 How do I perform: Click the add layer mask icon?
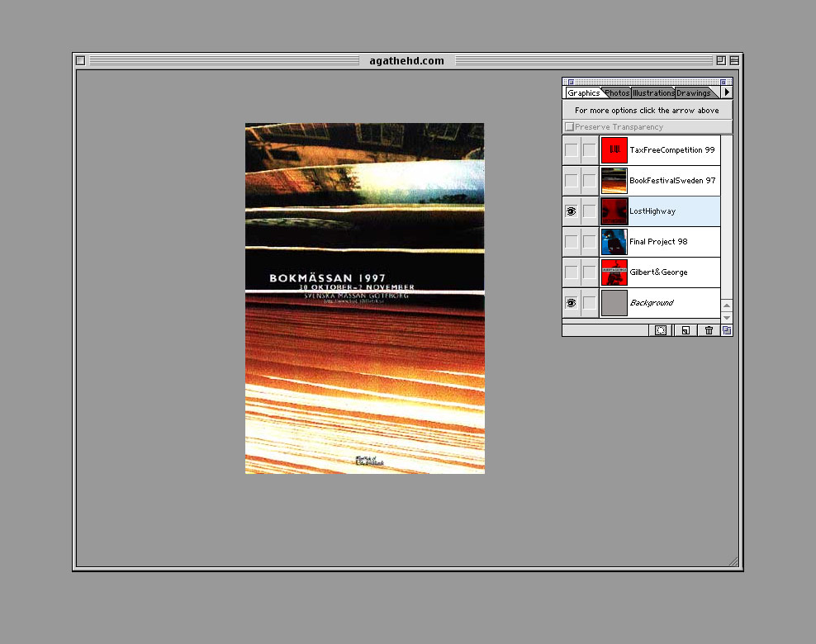click(661, 330)
